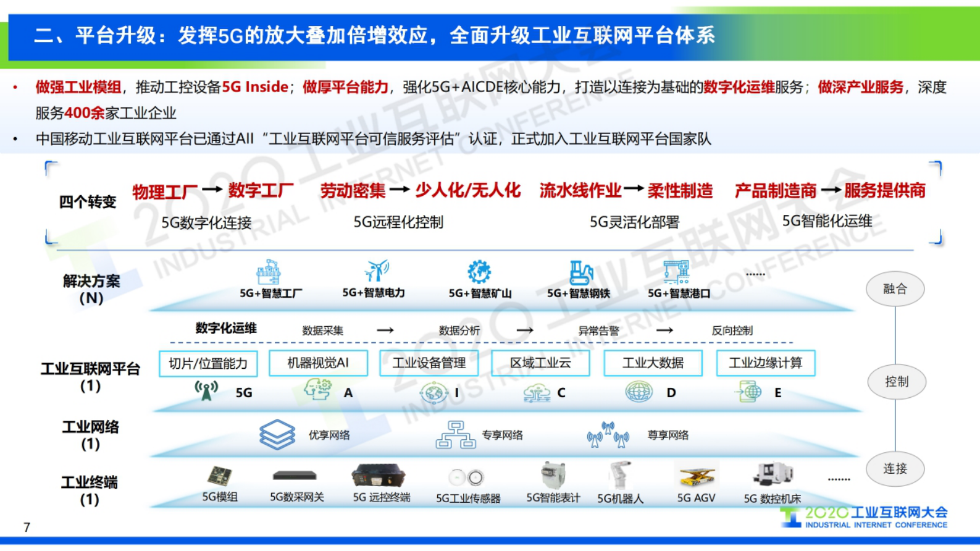
Task: Click the 5G+智慧工厂 factory icon
Action: [269, 272]
